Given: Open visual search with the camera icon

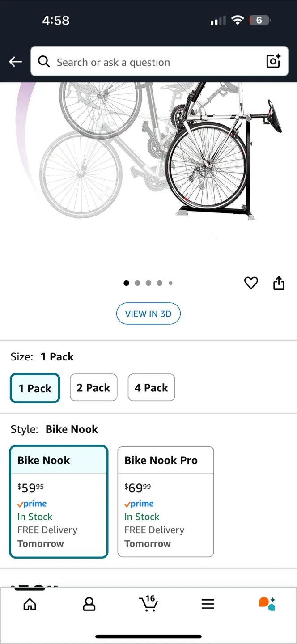Looking at the screenshot, I should coord(273,61).
